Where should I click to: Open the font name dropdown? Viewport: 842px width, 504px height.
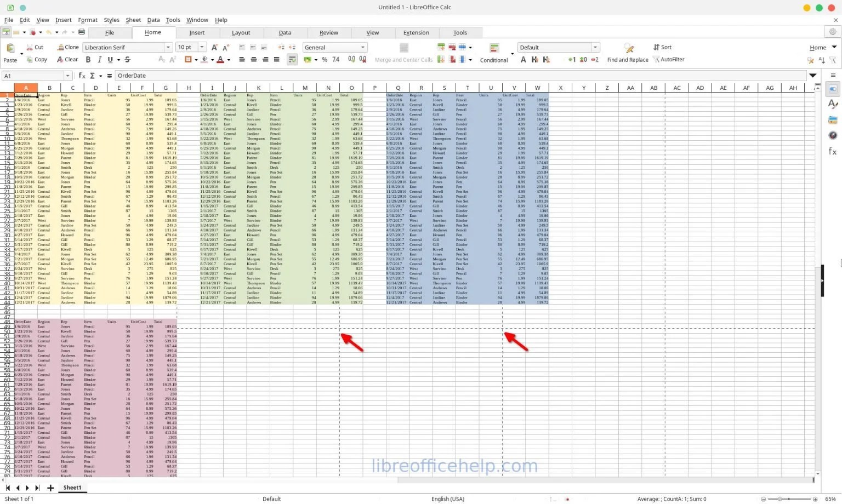(x=168, y=47)
